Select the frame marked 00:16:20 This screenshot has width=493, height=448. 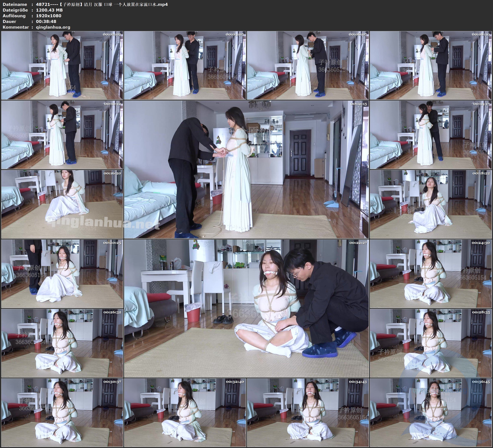tap(62, 204)
